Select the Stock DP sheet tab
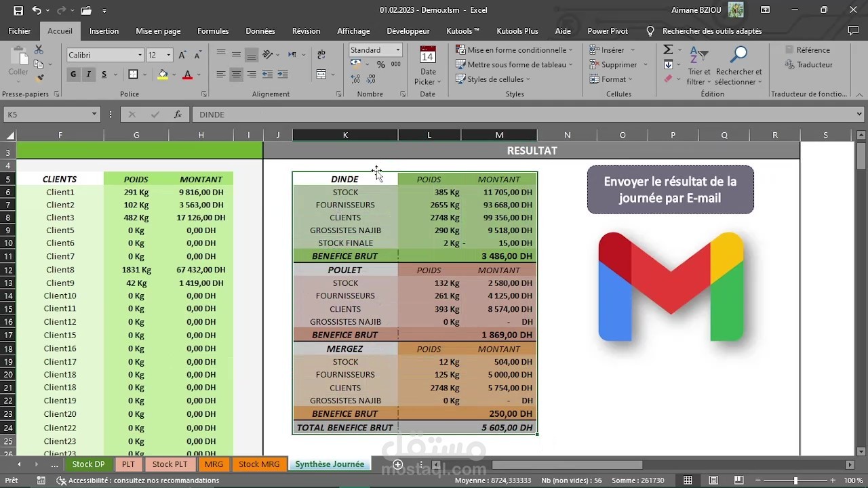This screenshot has height=488, width=868. pyautogui.click(x=88, y=464)
